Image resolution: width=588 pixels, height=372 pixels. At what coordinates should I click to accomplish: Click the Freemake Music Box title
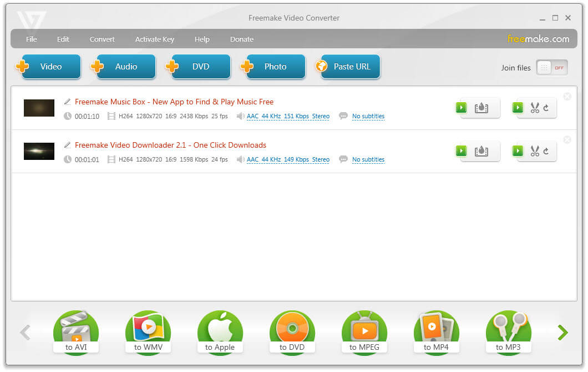pos(174,102)
